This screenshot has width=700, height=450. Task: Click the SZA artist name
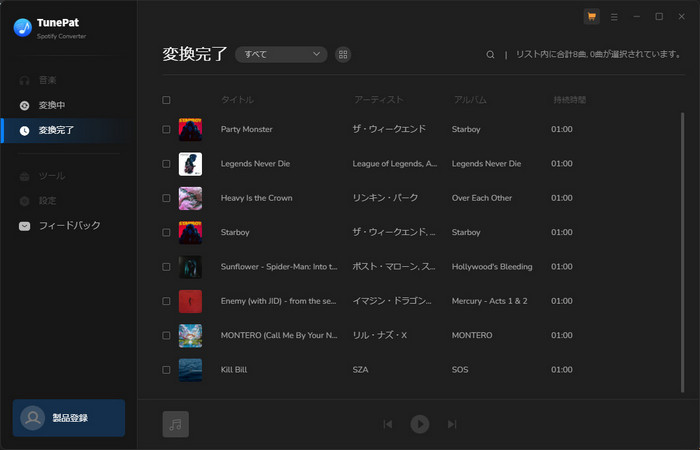[360, 370]
